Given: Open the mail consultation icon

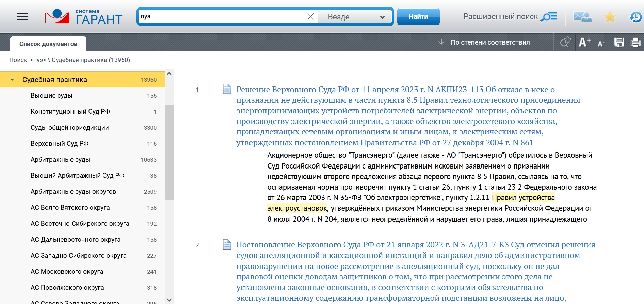Looking at the screenshot, I should click(582, 16).
